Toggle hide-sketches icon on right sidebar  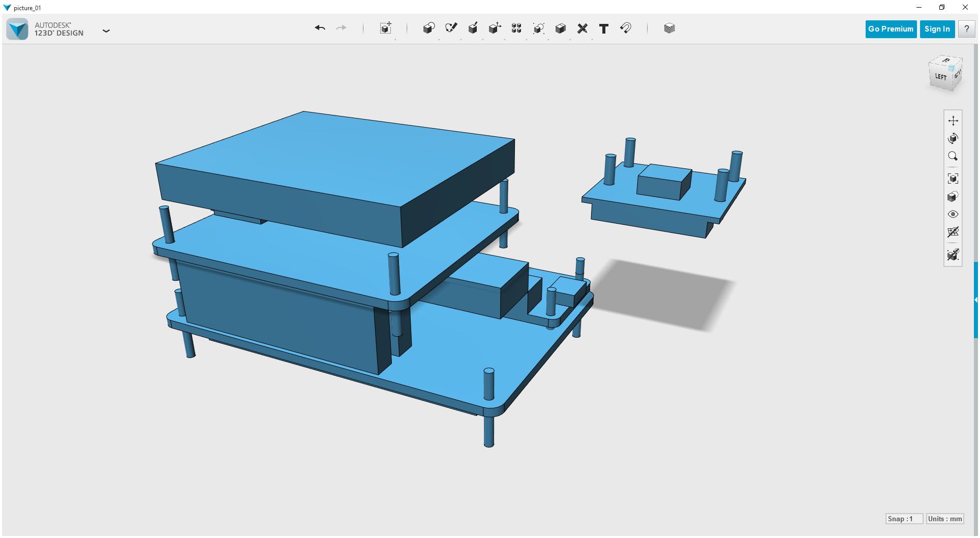pyautogui.click(x=954, y=254)
